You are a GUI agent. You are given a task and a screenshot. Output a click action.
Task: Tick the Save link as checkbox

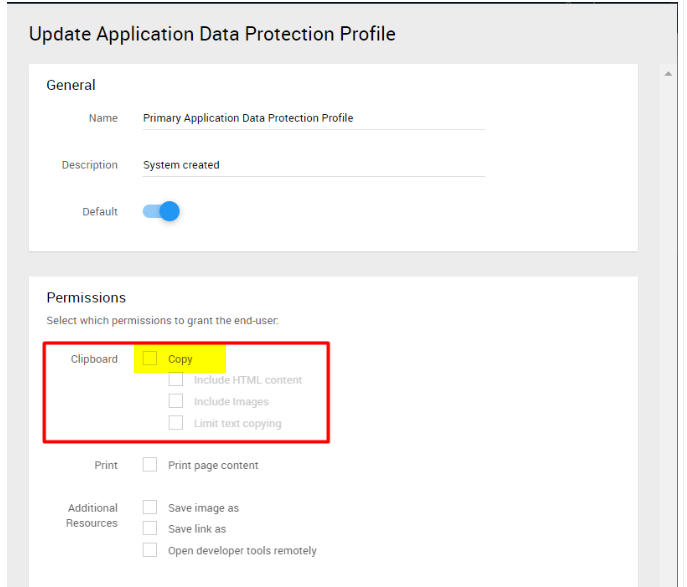tap(150, 528)
